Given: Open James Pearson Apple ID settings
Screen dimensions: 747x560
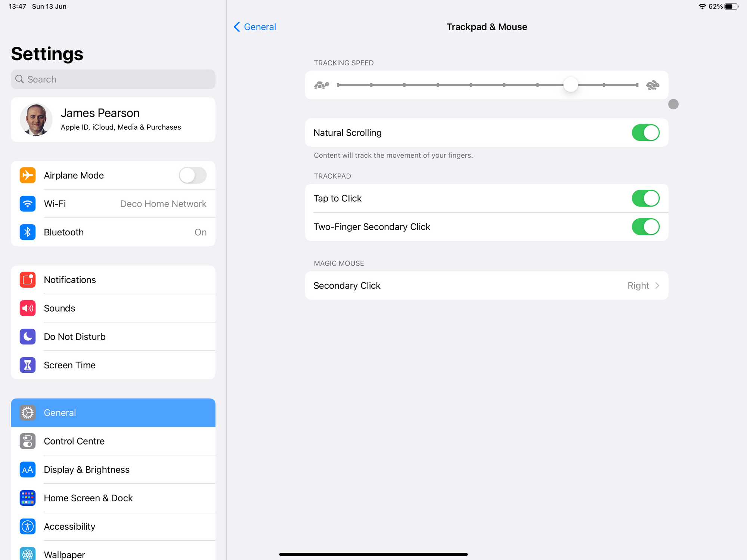Looking at the screenshot, I should 113,119.
